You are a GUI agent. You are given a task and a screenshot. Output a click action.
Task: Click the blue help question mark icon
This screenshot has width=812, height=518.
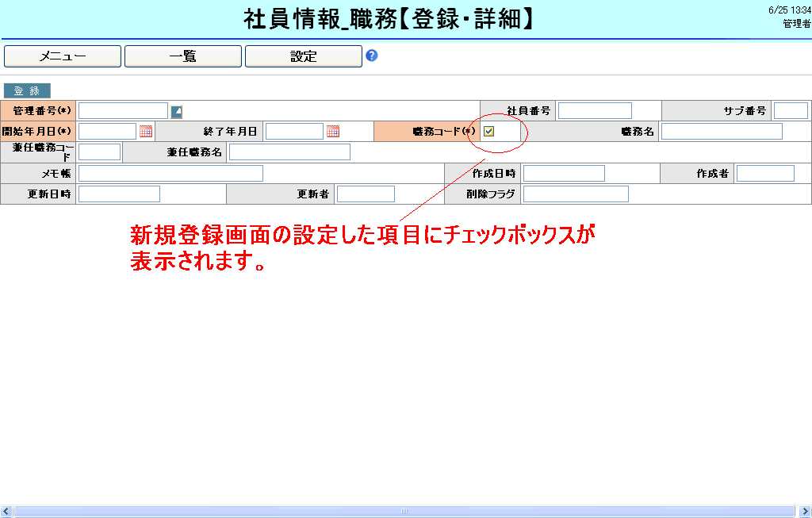click(371, 56)
